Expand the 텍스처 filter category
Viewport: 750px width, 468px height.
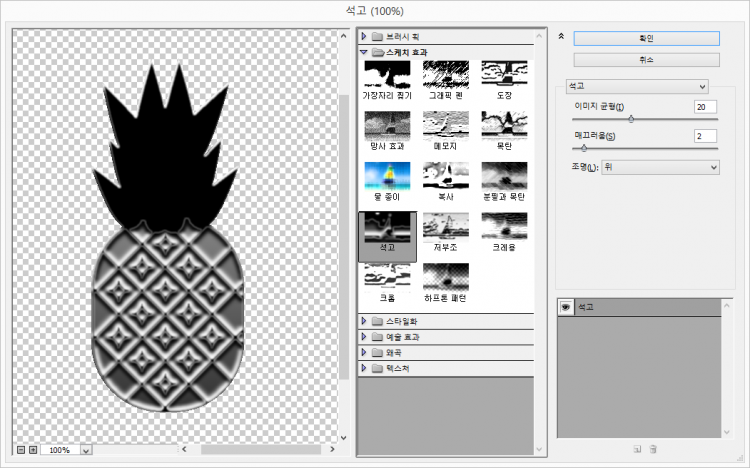point(365,368)
